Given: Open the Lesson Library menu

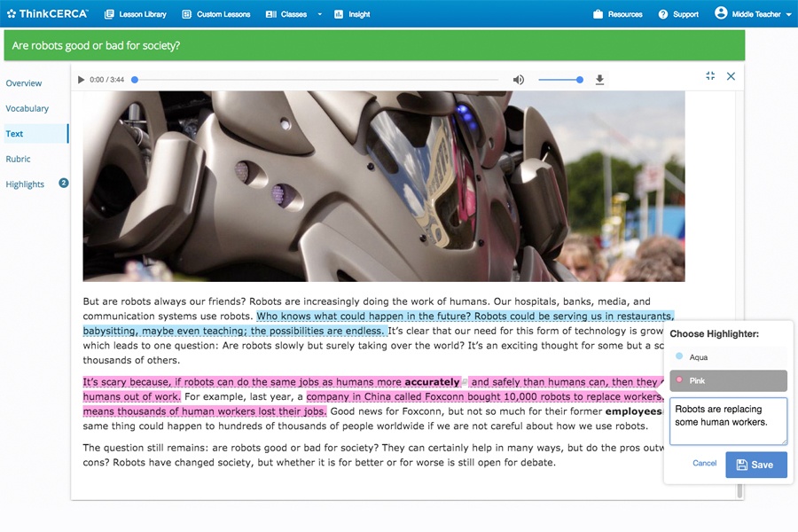Looking at the screenshot, I should click(135, 14).
